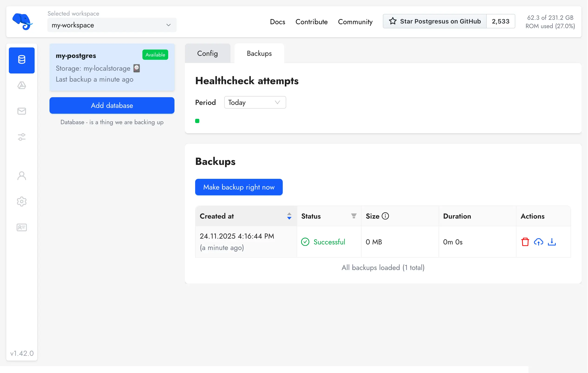
Task: Click Star Postgresus on GitHub
Action: pos(435,21)
